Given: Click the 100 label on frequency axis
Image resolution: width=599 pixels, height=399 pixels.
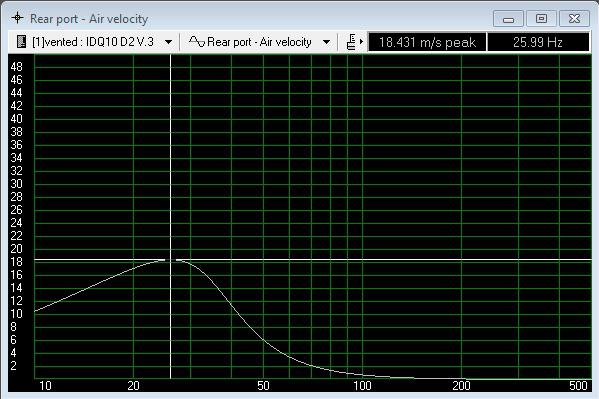Looking at the screenshot, I should (362, 386).
